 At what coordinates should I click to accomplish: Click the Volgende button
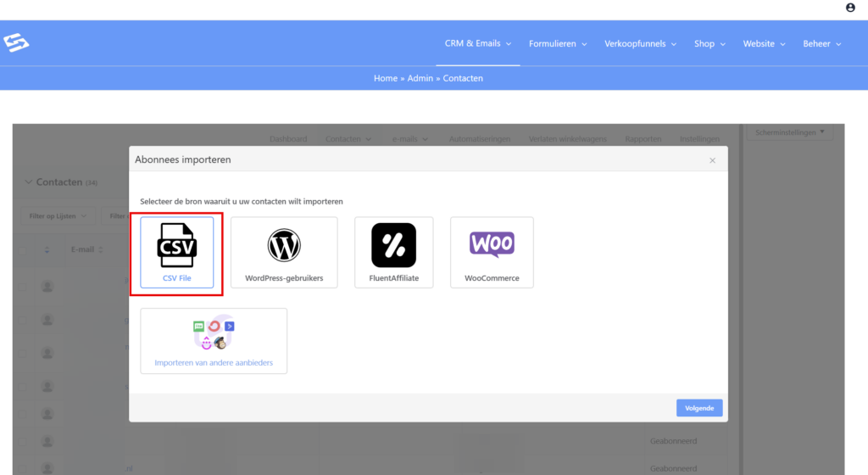tap(698, 408)
